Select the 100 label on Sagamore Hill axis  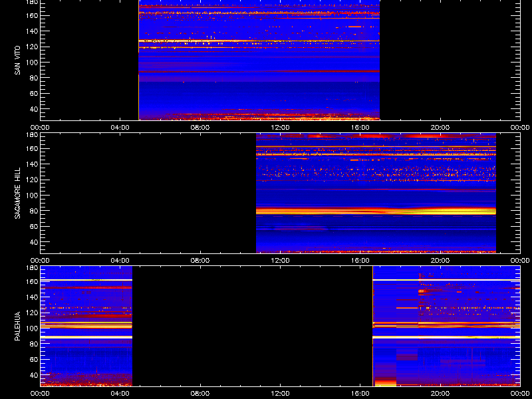(33, 195)
